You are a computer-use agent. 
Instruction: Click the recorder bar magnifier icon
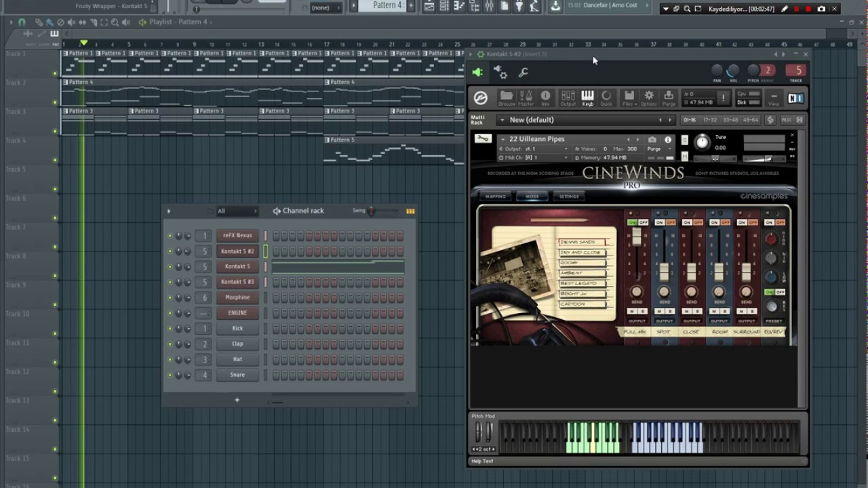coord(687,9)
